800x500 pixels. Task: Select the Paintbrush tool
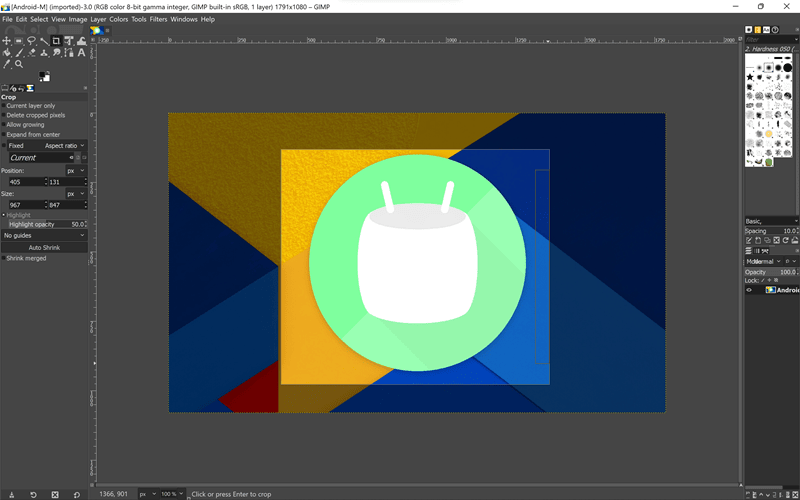click(x=19, y=53)
